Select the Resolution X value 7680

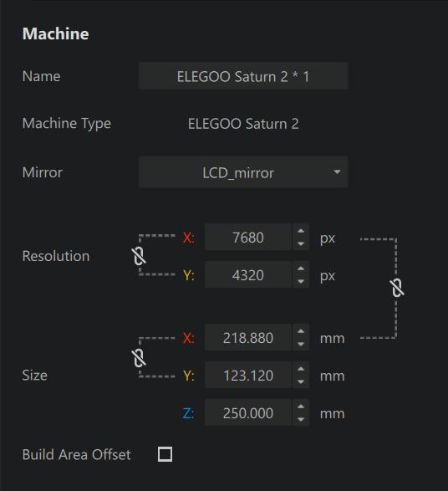pos(247,237)
